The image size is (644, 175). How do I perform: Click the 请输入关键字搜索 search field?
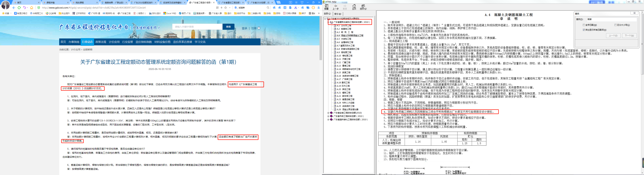[x=197, y=27]
